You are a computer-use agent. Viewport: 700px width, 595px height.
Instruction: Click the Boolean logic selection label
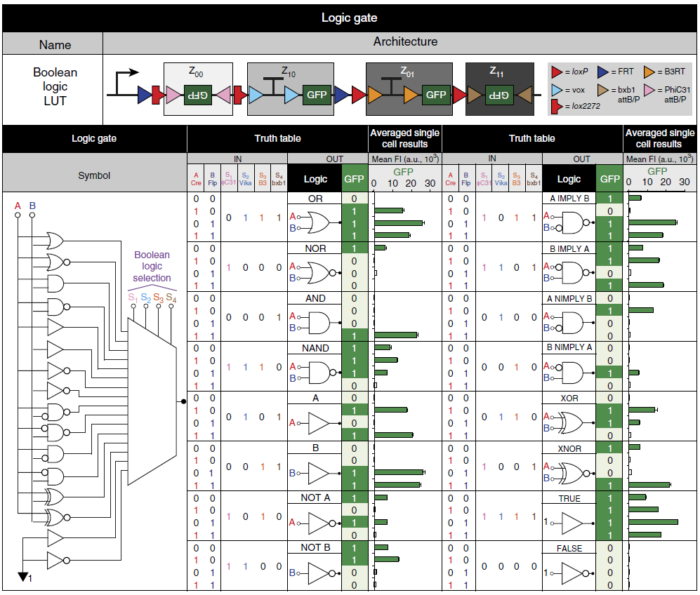pyautogui.click(x=152, y=267)
